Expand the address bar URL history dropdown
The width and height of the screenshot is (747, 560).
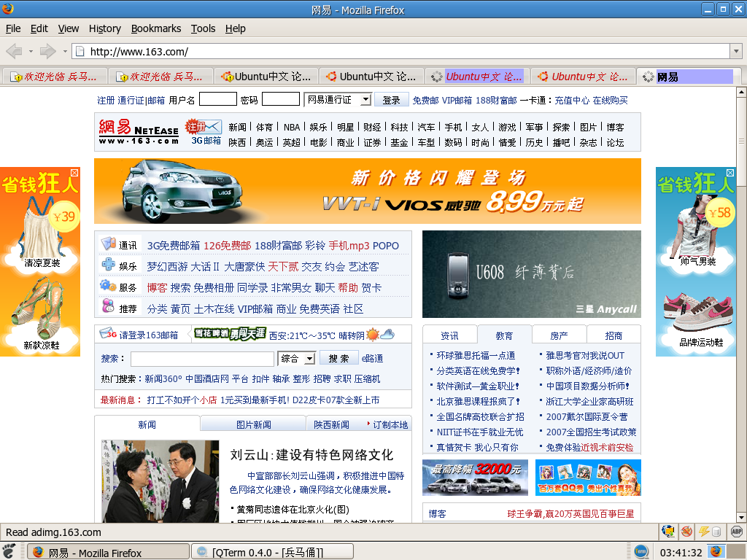pyautogui.click(x=737, y=51)
